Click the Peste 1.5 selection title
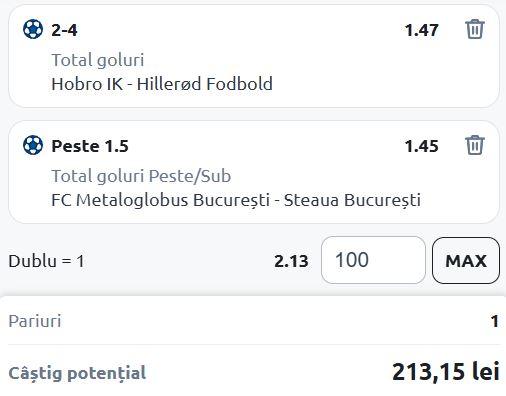Screen dimensions: 506x396 click(x=90, y=146)
